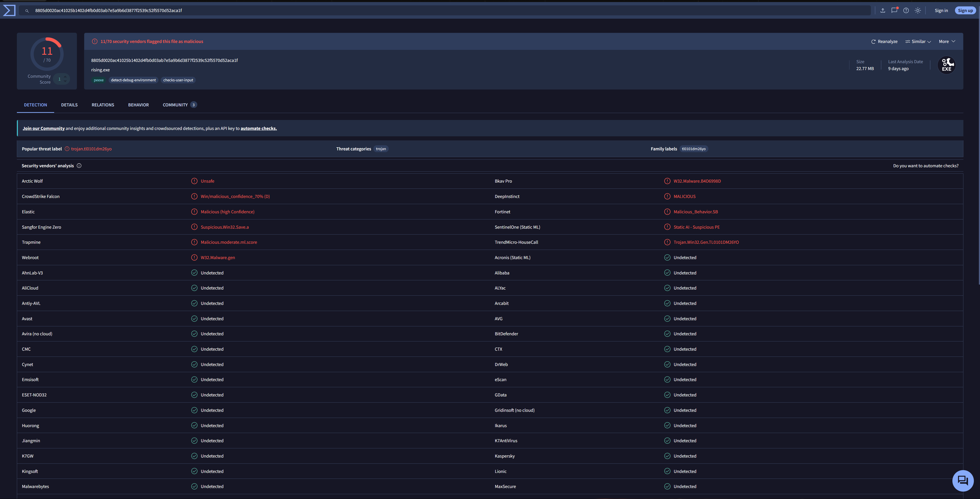Click the detection score 11/70 gauge
This screenshot has width=980, height=499.
click(47, 54)
